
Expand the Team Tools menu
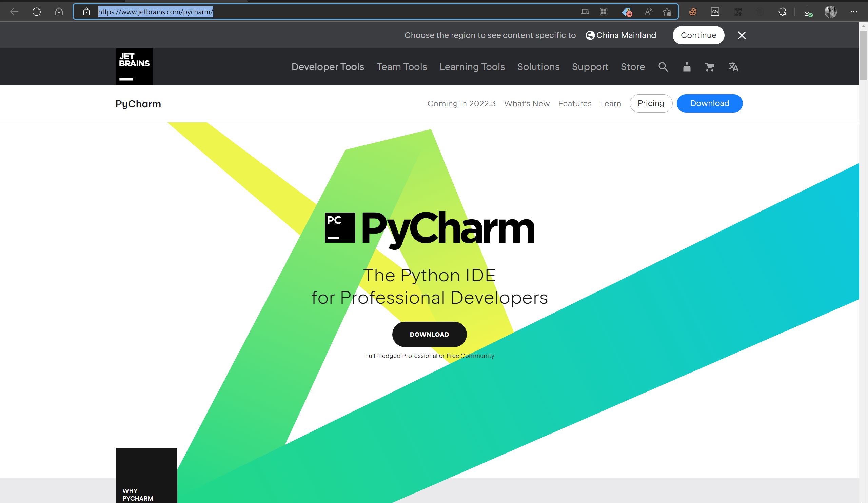[402, 66]
